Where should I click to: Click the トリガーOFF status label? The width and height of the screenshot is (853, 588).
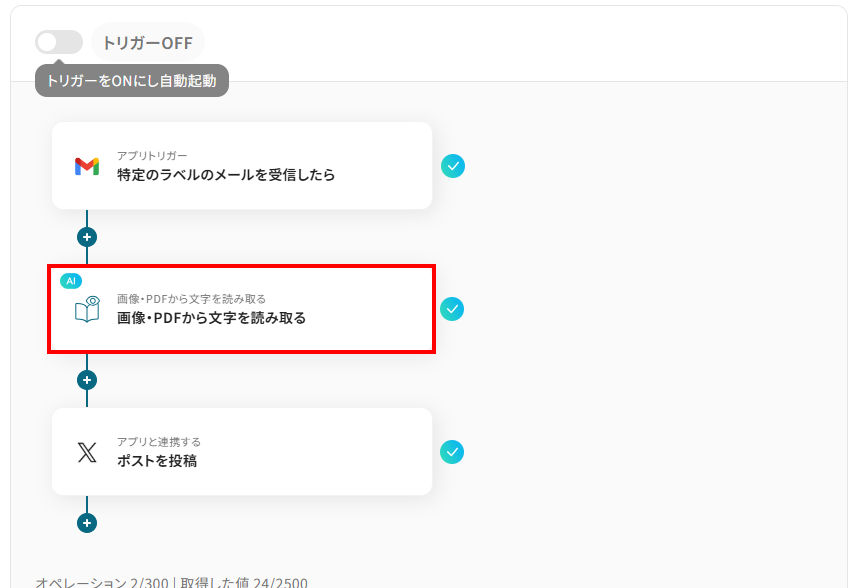(148, 42)
